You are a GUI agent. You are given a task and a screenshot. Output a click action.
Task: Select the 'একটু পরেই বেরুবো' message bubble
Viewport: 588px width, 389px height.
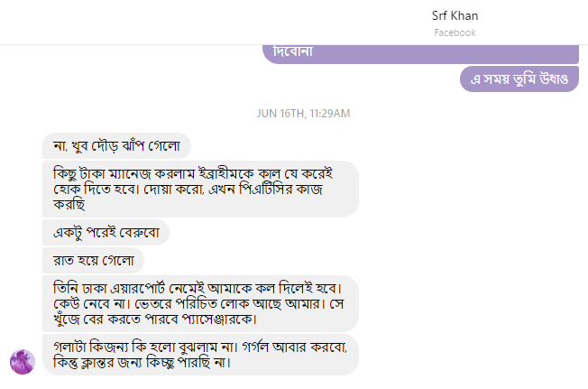pos(106,232)
